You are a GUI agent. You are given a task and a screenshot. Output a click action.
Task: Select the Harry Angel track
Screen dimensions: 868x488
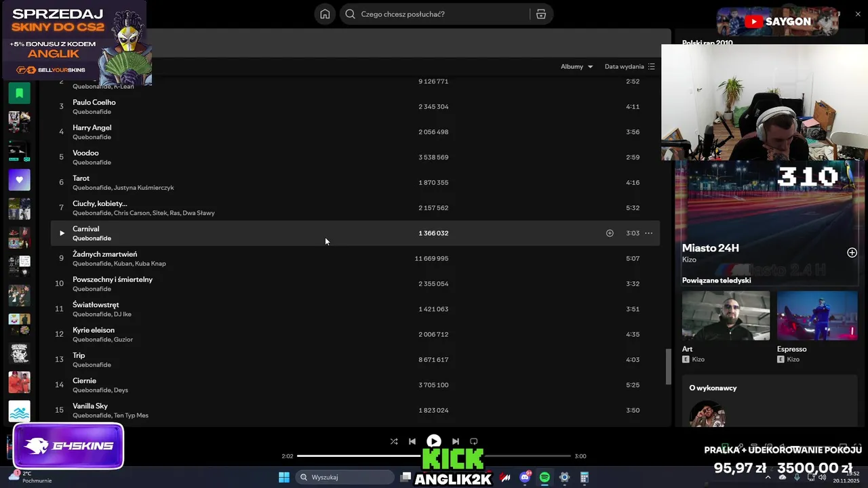click(x=355, y=131)
